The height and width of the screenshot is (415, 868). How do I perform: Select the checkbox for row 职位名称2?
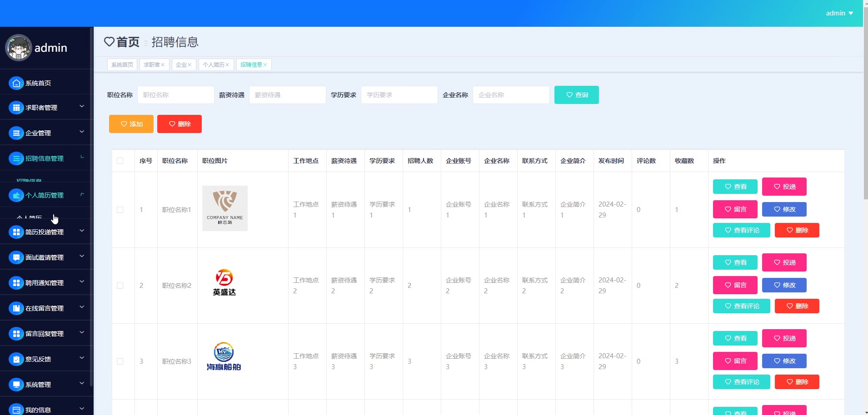click(x=120, y=286)
